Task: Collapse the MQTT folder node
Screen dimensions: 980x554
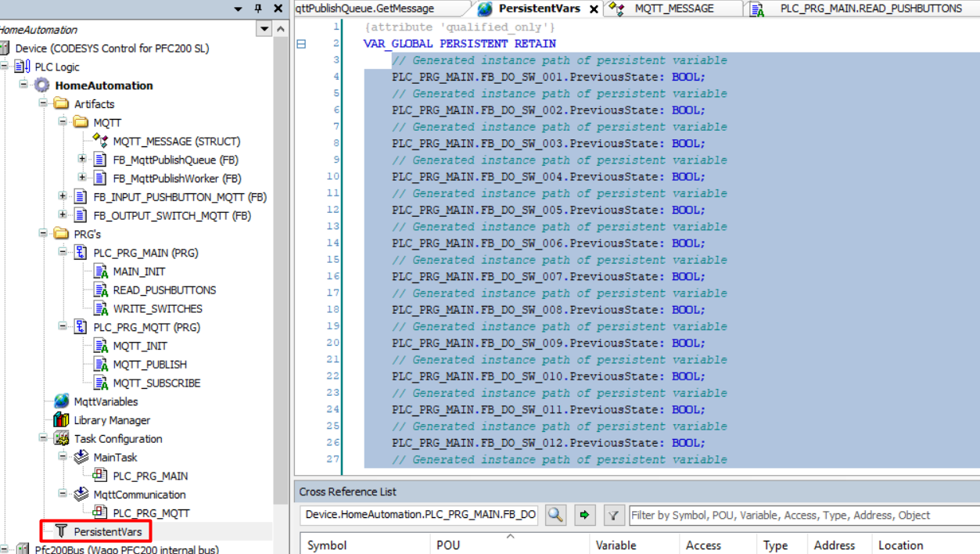Action: (x=63, y=122)
